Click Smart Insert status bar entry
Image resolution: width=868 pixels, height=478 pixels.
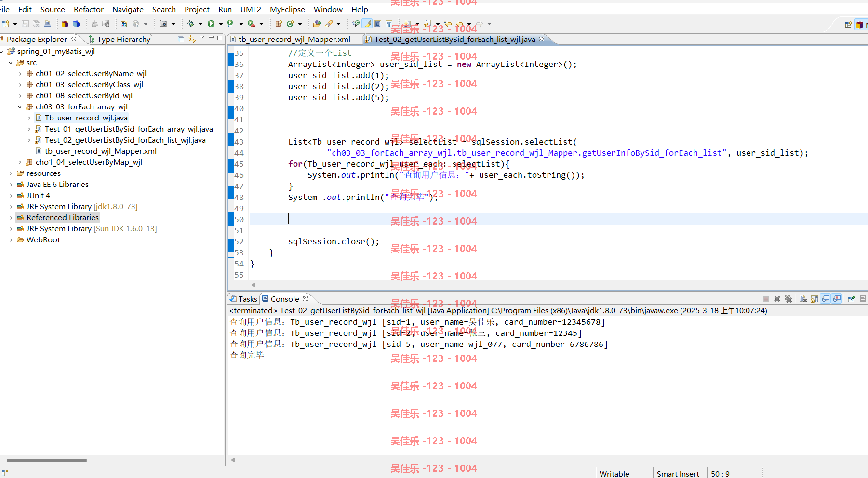click(678, 474)
